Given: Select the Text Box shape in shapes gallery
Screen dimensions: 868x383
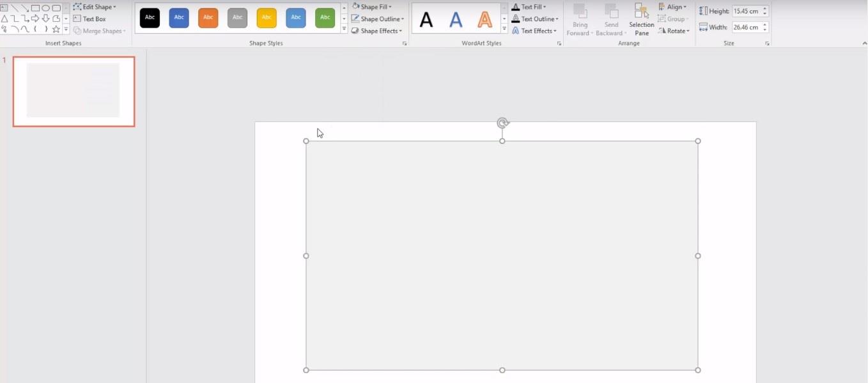Looking at the screenshot, I should 4,8.
